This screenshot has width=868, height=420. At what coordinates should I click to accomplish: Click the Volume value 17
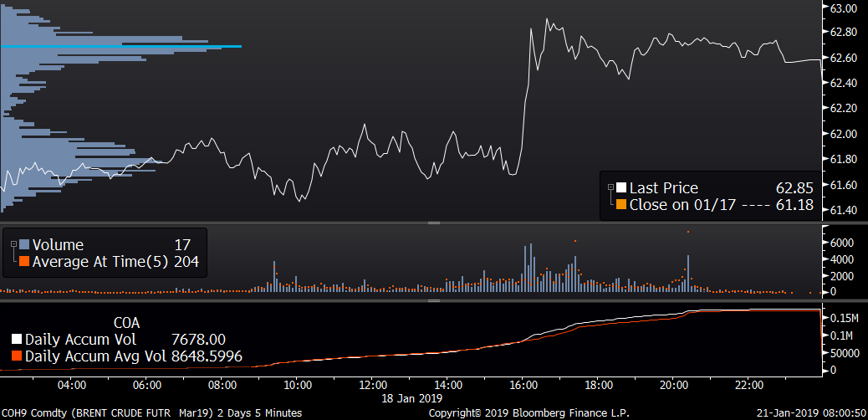click(182, 244)
